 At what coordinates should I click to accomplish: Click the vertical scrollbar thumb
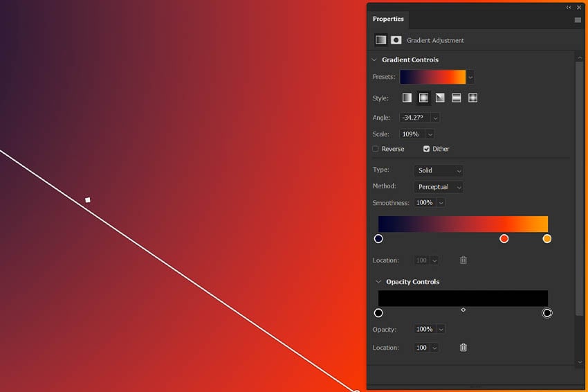(580, 188)
